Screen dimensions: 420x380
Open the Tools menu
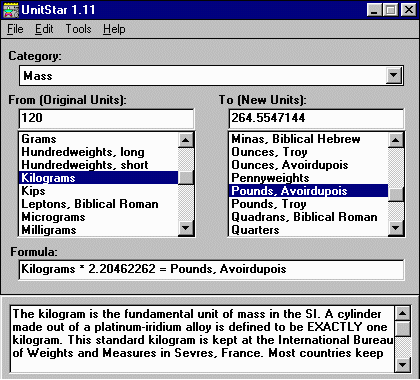click(78, 29)
